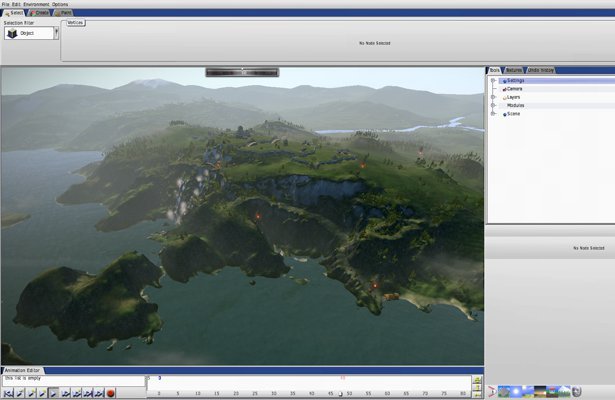Switch to the Paint tab
This screenshot has height=400, width=615.
[63, 13]
